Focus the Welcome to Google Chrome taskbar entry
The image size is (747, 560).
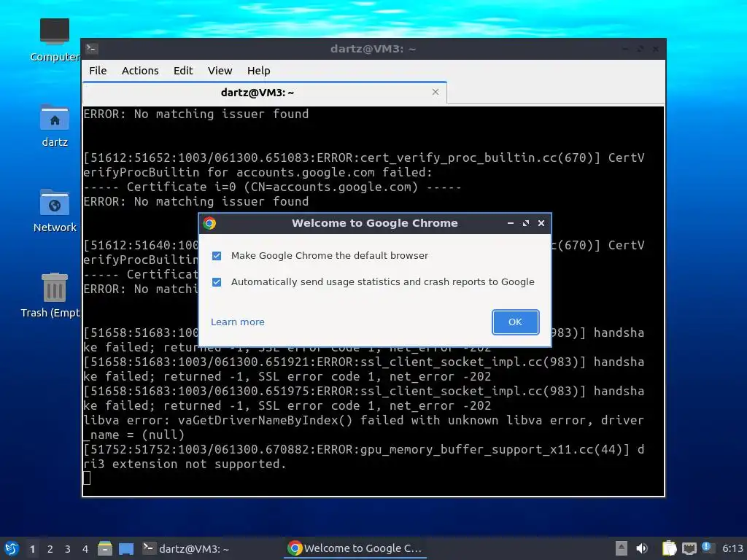click(x=356, y=548)
